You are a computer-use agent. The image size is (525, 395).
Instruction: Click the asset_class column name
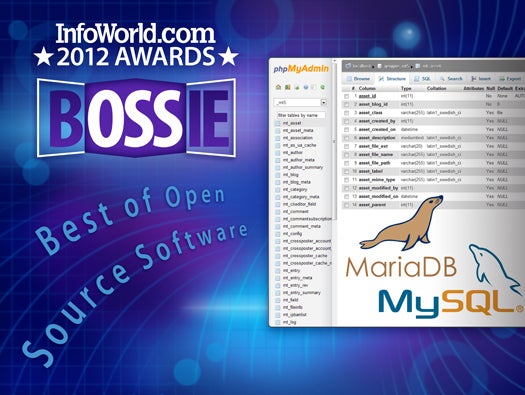(x=370, y=113)
